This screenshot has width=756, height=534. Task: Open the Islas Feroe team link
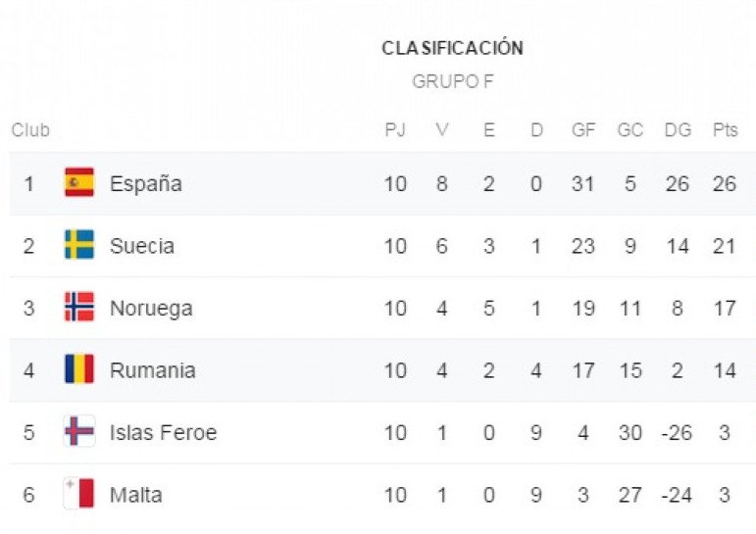163,432
